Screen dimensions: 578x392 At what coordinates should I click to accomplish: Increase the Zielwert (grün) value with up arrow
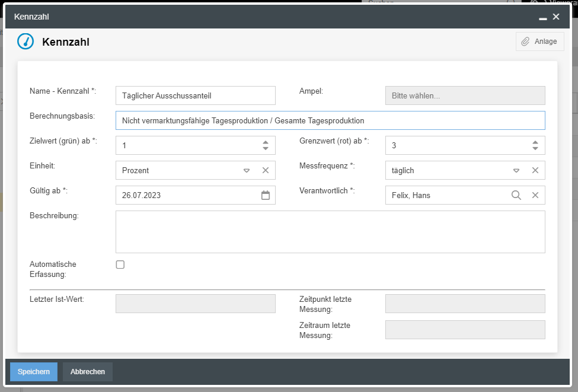(266, 142)
